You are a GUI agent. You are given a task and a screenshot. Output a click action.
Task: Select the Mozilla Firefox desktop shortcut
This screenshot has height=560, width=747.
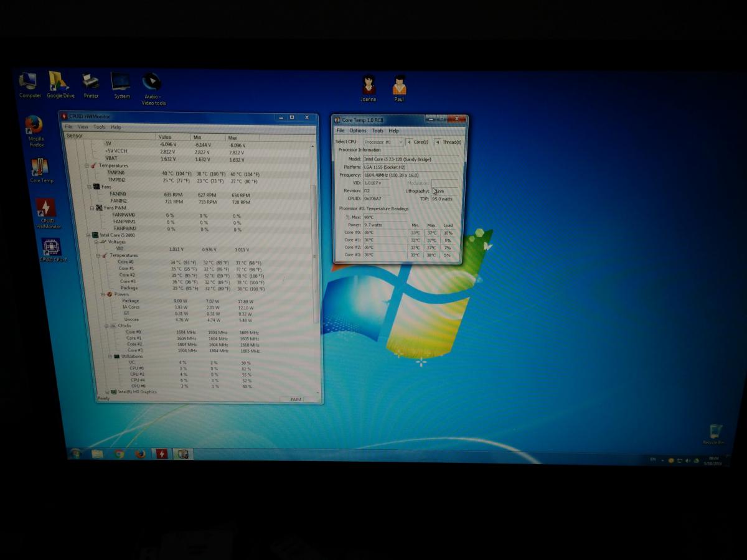[35, 131]
